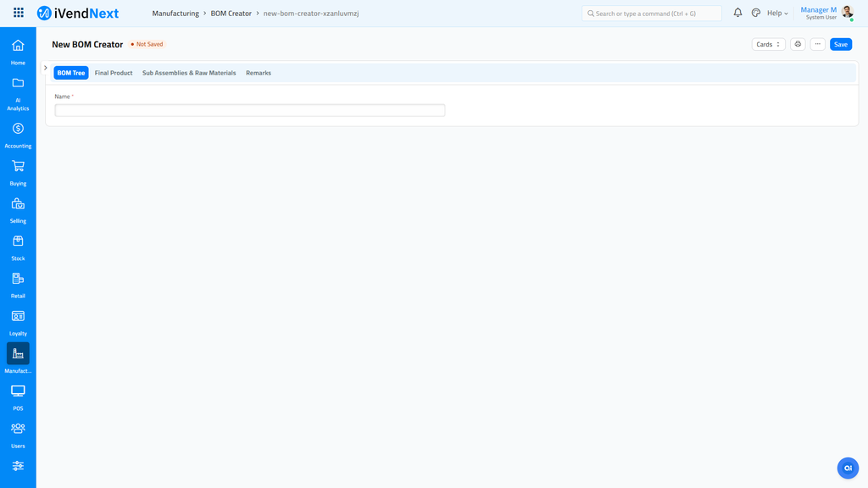
Task: Open the Cards view switcher
Action: (768, 44)
